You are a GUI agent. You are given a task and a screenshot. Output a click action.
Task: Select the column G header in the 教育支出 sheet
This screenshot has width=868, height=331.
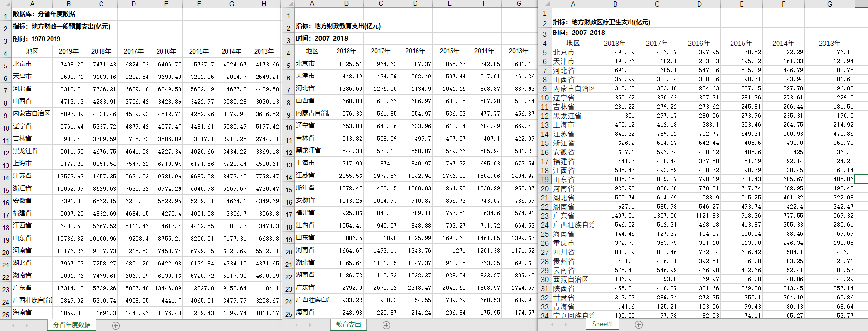[519, 4]
